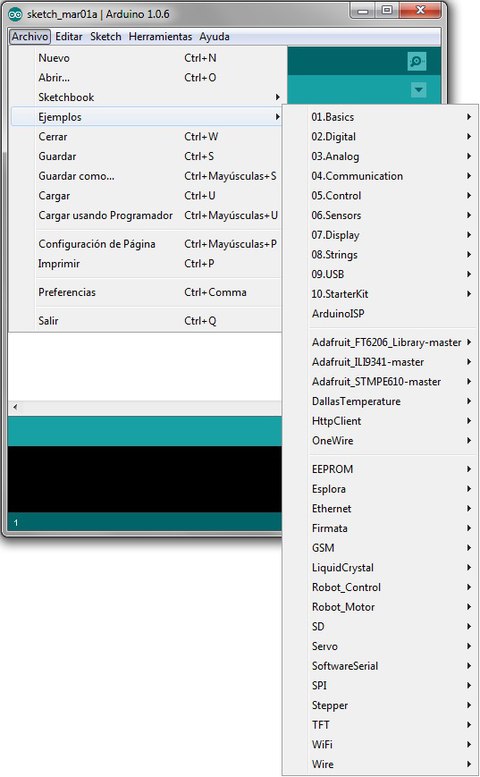
Task: Select Nuevo from Archivo menu
Action: pos(147,58)
